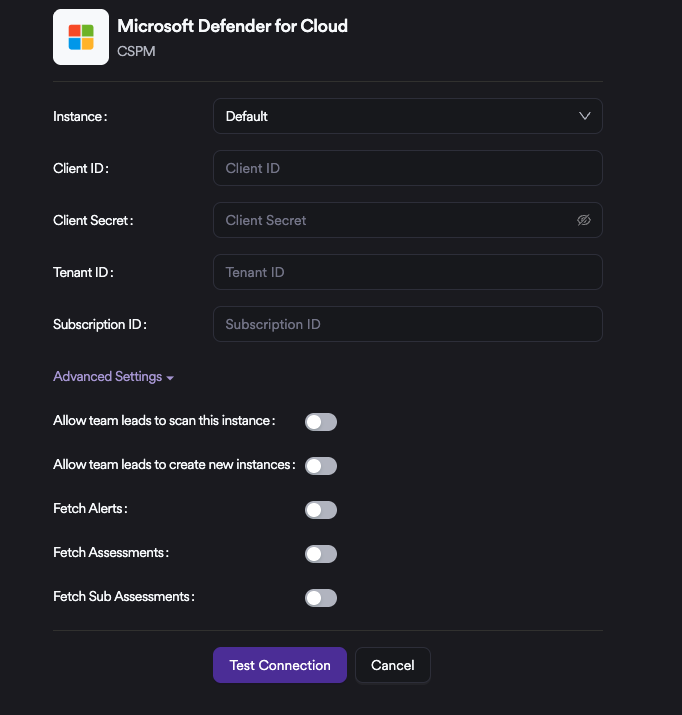The height and width of the screenshot is (715, 682).
Task: Enable Allow team leads to scan this instance
Action: coord(321,422)
